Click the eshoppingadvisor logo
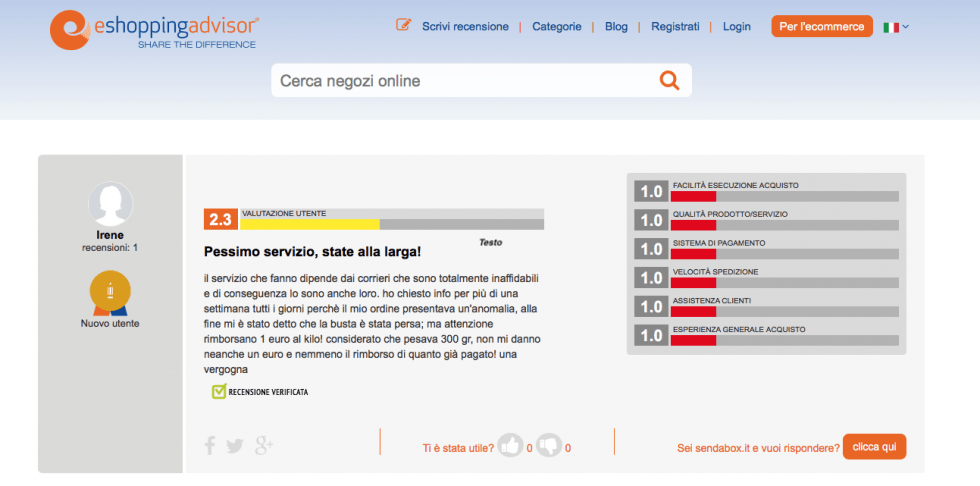The width and height of the screenshot is (980, 486). [154, 30]
